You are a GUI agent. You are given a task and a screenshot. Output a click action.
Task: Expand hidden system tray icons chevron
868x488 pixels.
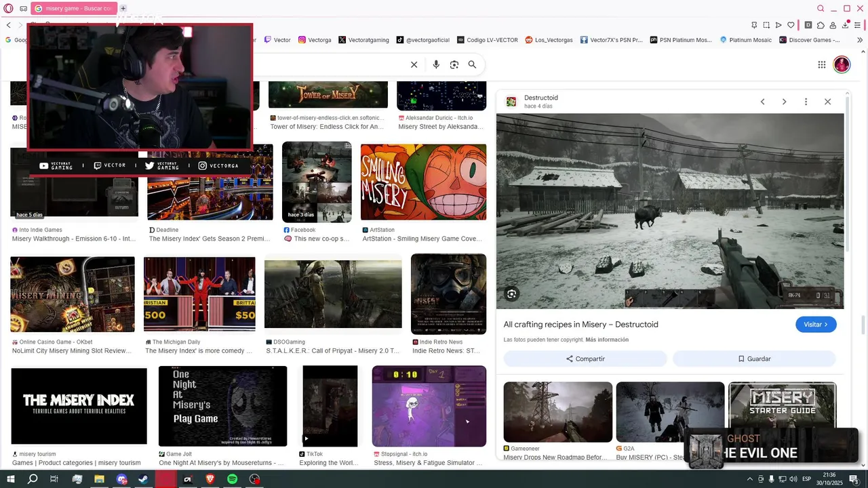click(x=749, y=479)
